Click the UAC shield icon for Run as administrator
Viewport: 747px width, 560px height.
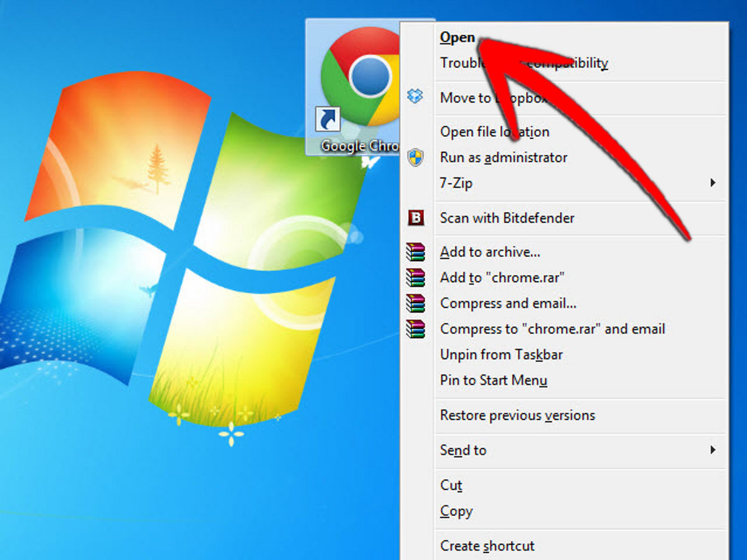tap(416, 157)
